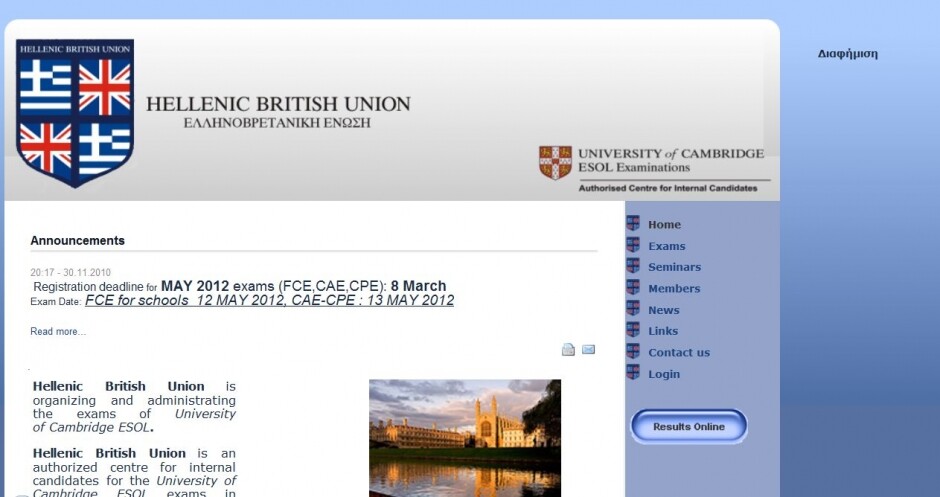Click the Registration deadline announcement line
Image resolution: width=940 pixels, height=497 pixels.
(x=240, y=286)
